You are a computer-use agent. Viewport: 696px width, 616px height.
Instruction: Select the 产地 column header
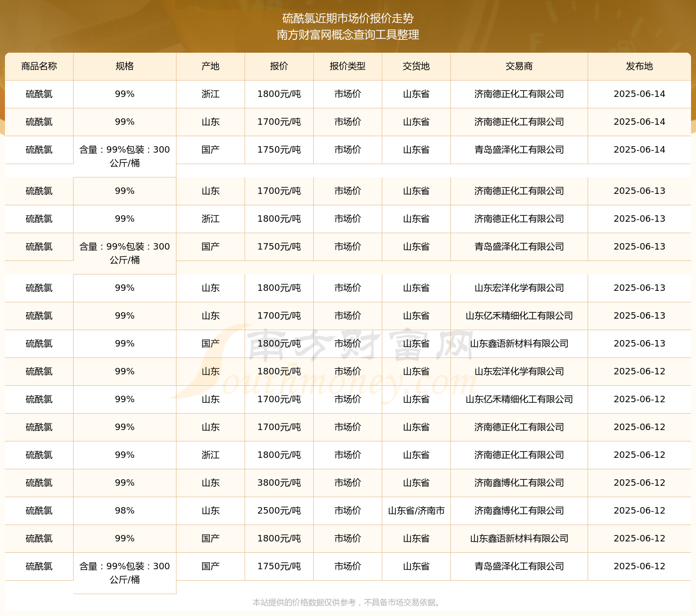click(211, 67)
